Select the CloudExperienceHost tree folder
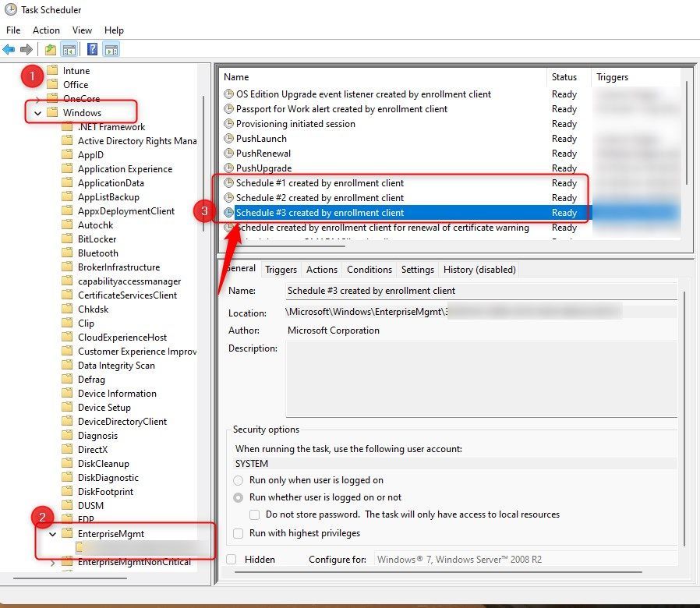This screenshot has height=608, width=700. coord(122,337)
